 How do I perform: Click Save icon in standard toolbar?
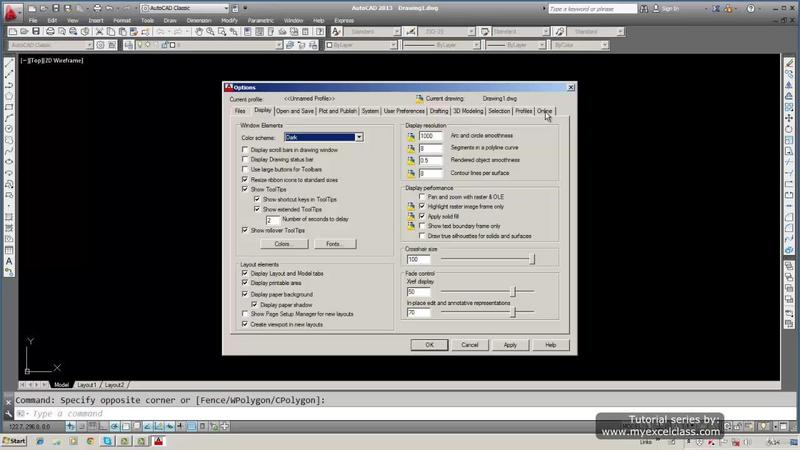36,32
